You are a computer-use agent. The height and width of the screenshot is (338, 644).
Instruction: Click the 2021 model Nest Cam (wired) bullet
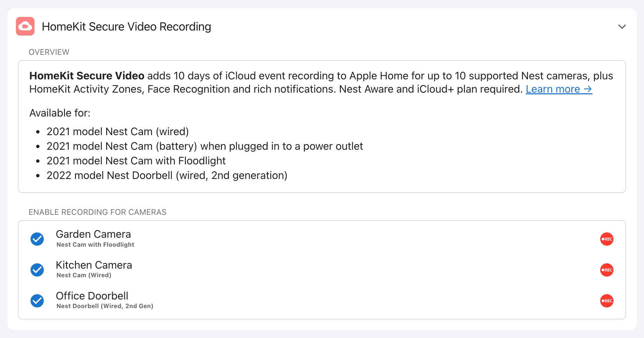[x=117, y=131]
